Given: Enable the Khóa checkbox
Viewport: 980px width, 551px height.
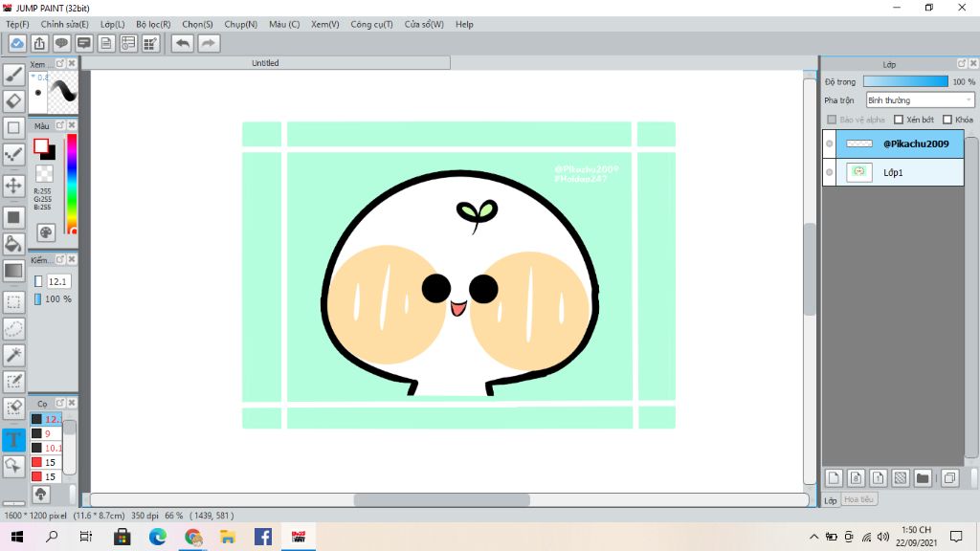Looking at the screenshot, I should [x=947, y=120].
